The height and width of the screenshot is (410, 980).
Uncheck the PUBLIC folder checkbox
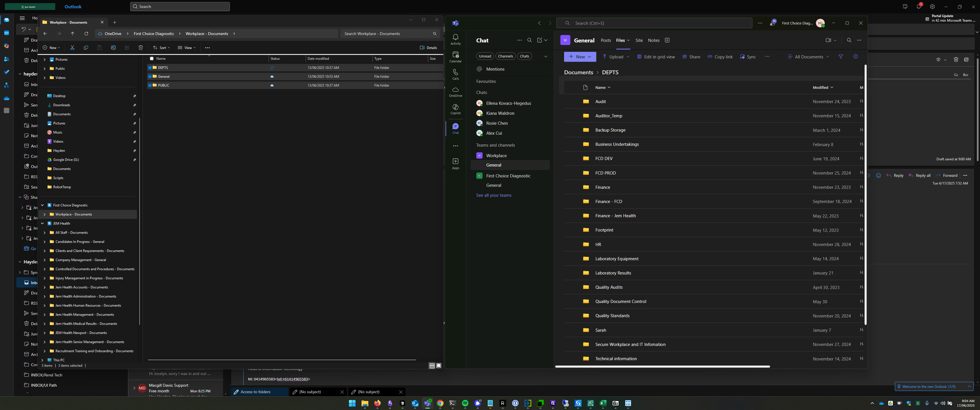click(x=150, y=85)
